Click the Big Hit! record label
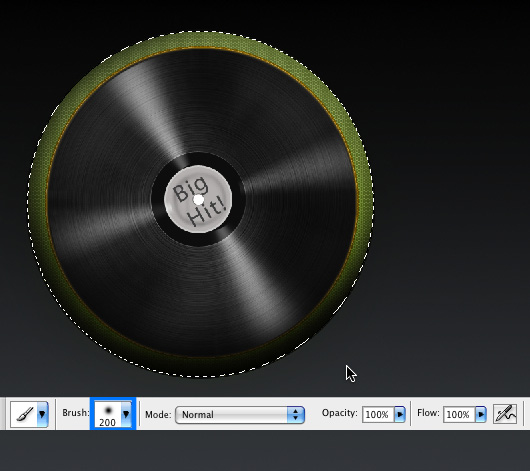Viewport: 530px width, 471px height. point(198,199)
